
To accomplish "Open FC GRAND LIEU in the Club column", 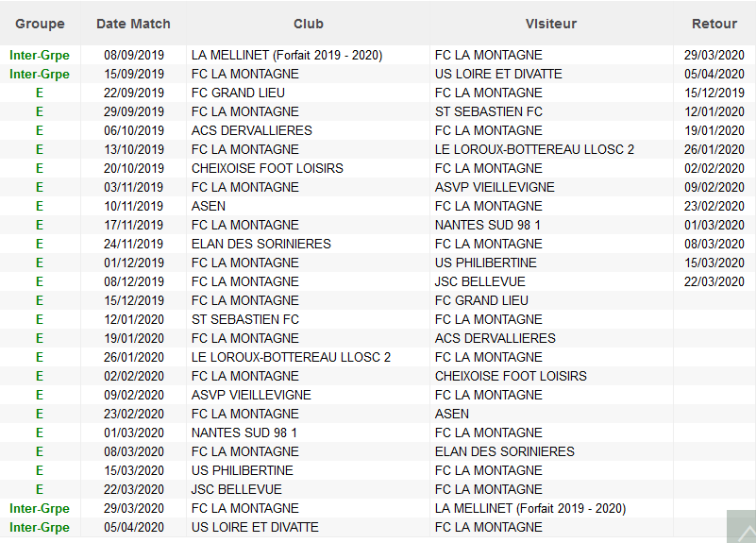I will point(238,93).
